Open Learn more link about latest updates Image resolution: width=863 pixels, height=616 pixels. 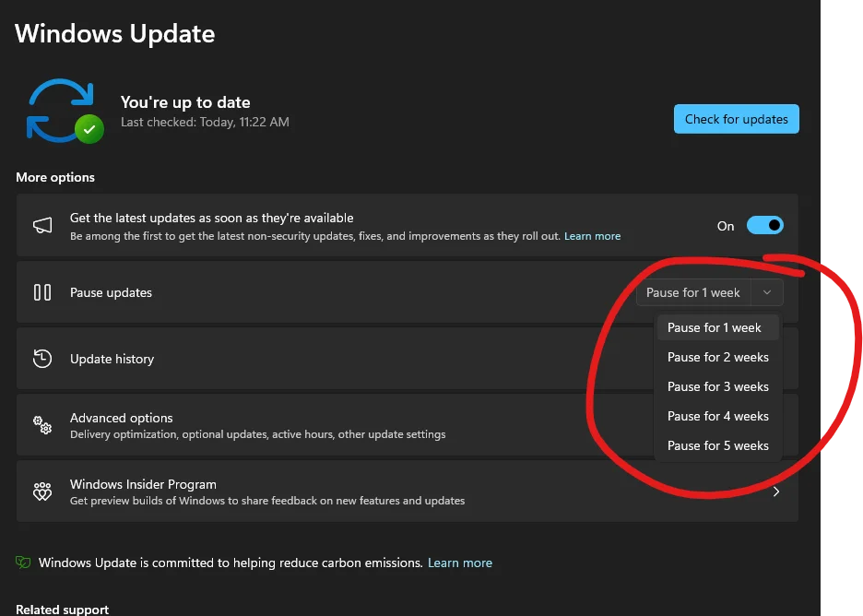click(x=592, y=236)
